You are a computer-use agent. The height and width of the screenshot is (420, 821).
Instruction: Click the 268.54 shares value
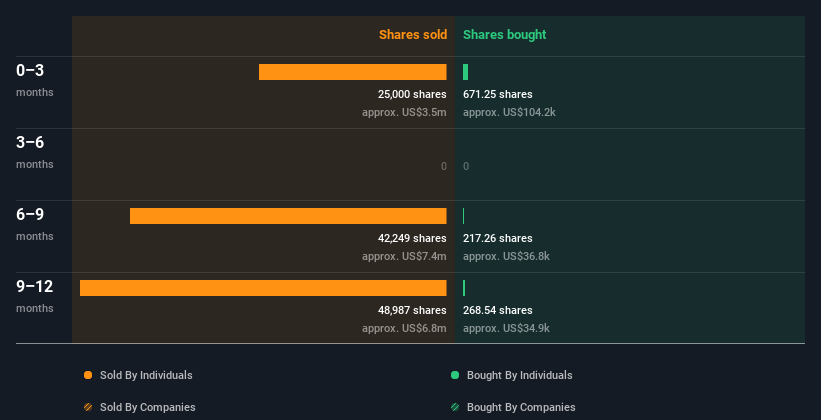(497, 310)
